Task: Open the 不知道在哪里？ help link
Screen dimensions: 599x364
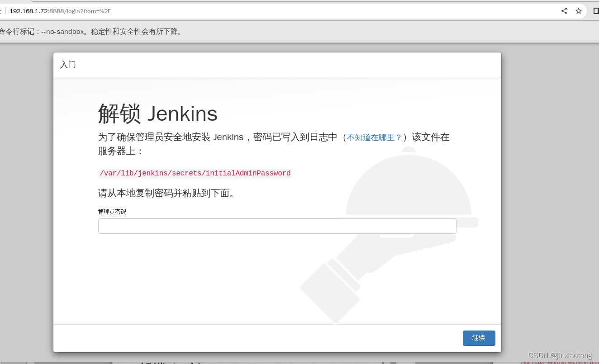Action: pyautogui.click(x=374, y=137)
